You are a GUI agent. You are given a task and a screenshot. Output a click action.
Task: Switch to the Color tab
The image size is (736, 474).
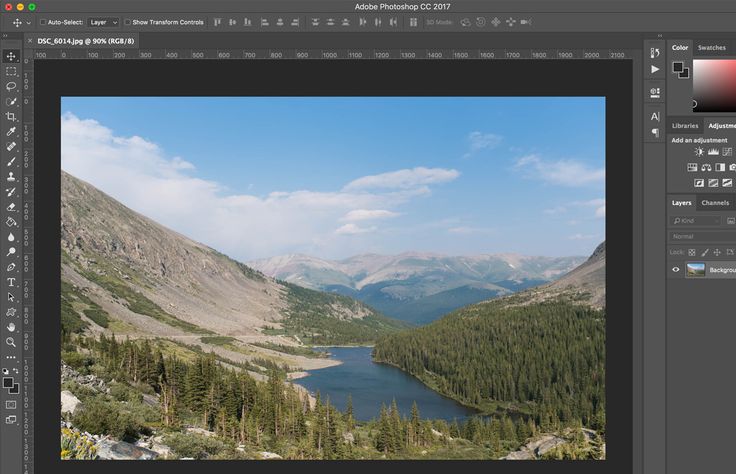[680, 48]
